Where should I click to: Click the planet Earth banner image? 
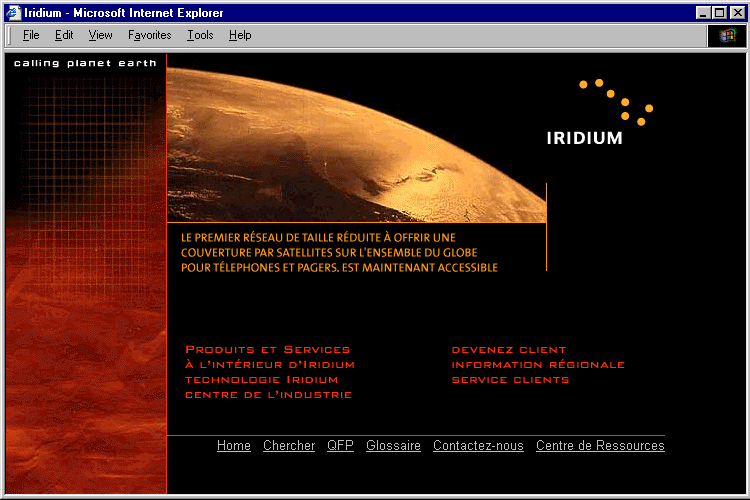click(x=356, y=145)
